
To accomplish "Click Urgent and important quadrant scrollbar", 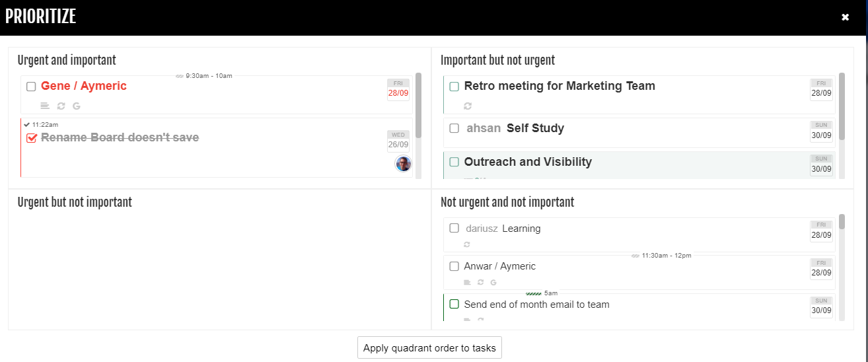I will coord(418,106).
